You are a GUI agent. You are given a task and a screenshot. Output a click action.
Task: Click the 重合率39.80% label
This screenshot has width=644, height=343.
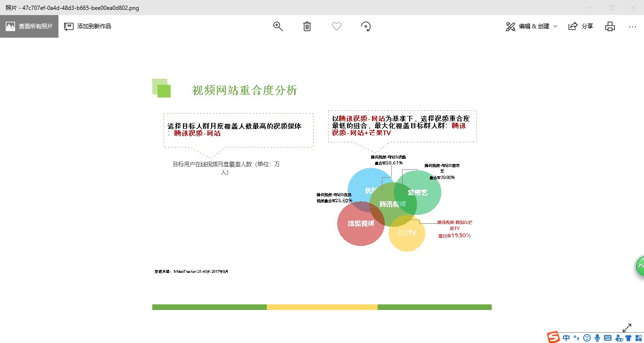442,178
